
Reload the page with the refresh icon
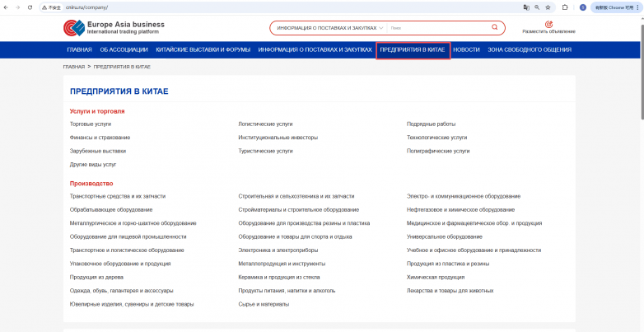(x=30, y=7)
